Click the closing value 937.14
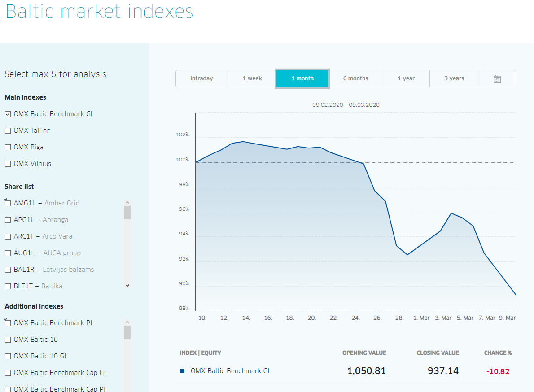Image resolution: width=534 pixels, height=392 pixels. point(443,371)
